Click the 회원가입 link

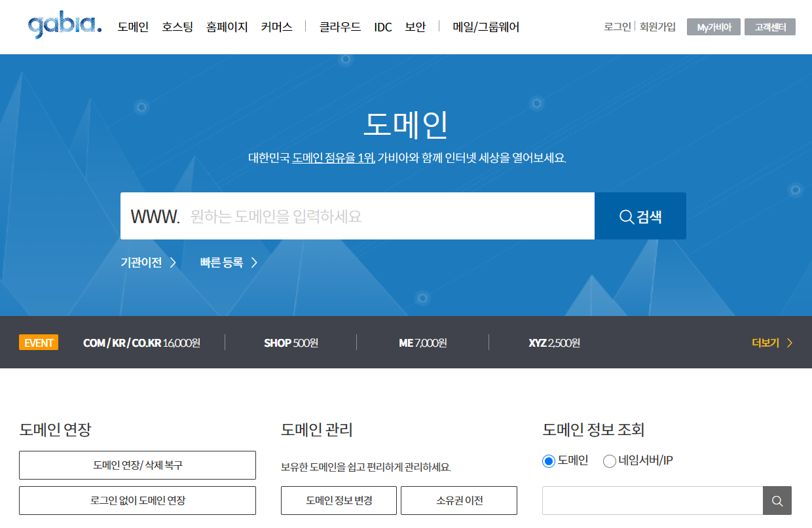click(657, 27)
